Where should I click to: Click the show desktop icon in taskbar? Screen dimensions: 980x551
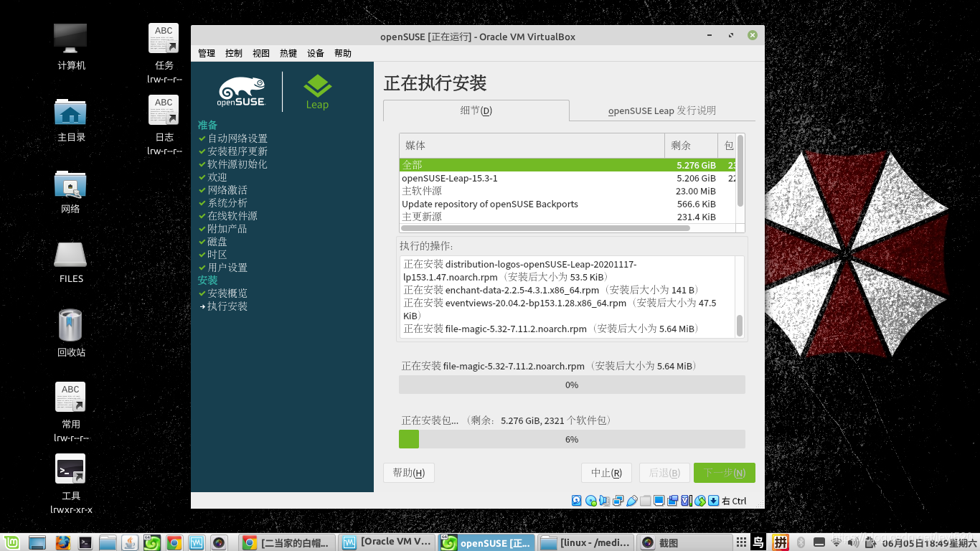[37, 542]
